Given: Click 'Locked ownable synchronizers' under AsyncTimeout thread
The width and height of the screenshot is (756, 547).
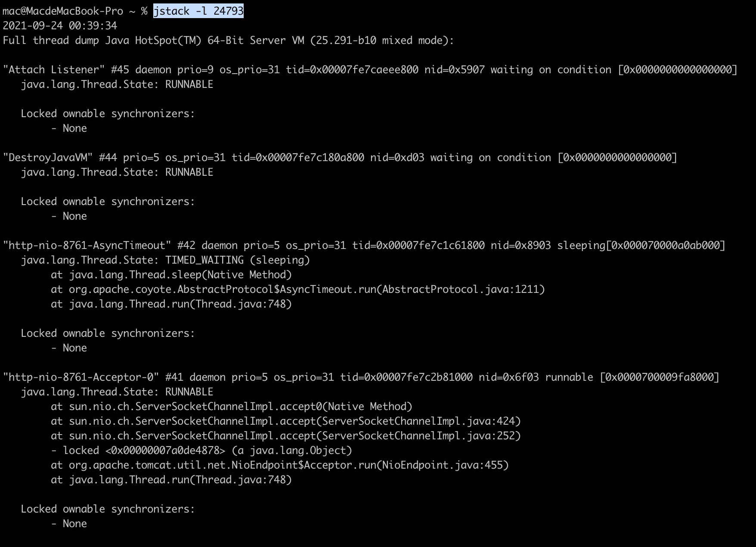Looking at the screenshot, I should (x=108, y=333).
